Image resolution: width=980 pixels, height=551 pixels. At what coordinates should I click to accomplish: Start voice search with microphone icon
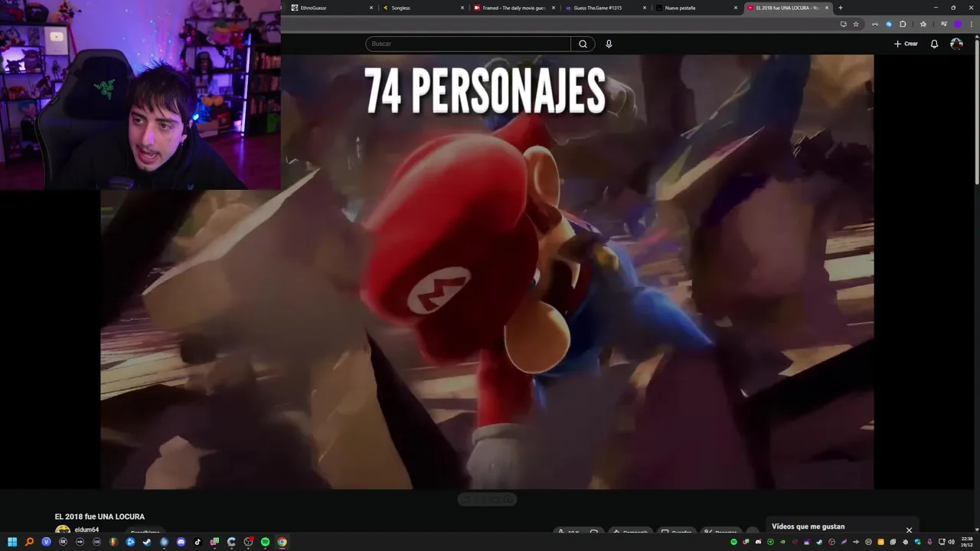609,44
